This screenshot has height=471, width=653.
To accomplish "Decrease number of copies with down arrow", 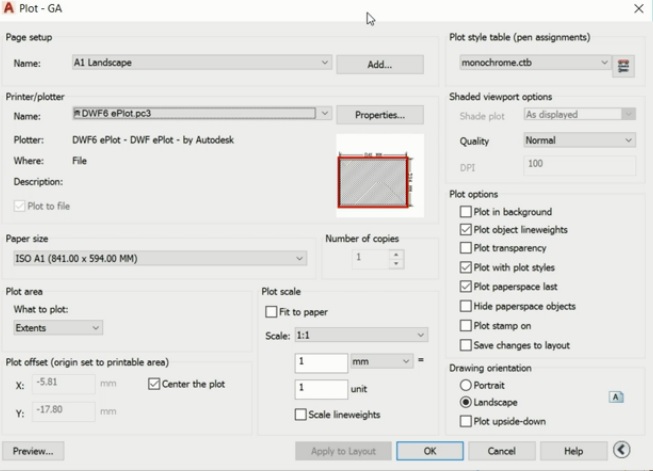I will coord(396,264).
